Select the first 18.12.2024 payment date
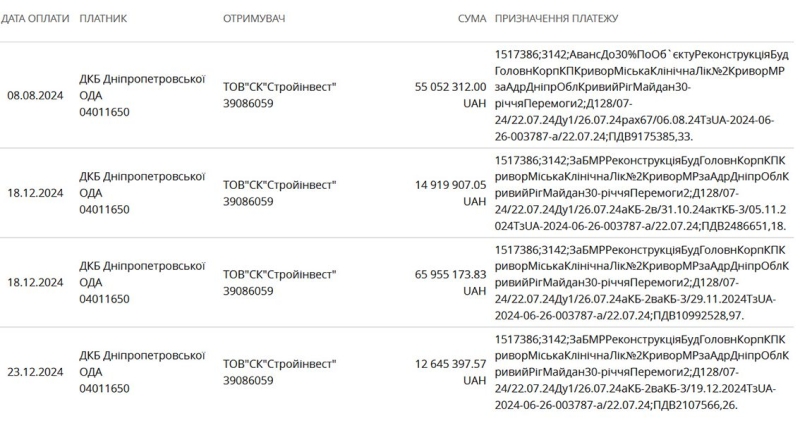This screenshot has width=800, height=423. [x=35, y=193]
